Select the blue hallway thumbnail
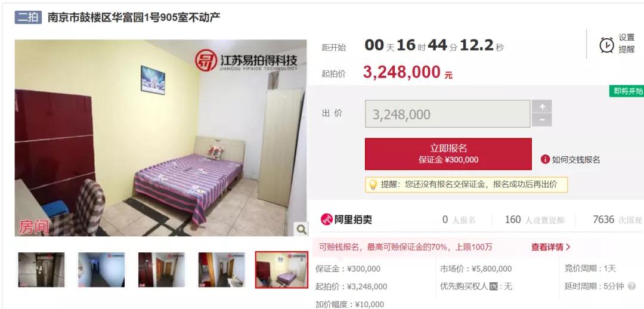Viewport: 644px width, 309px height. pos(101,270)
